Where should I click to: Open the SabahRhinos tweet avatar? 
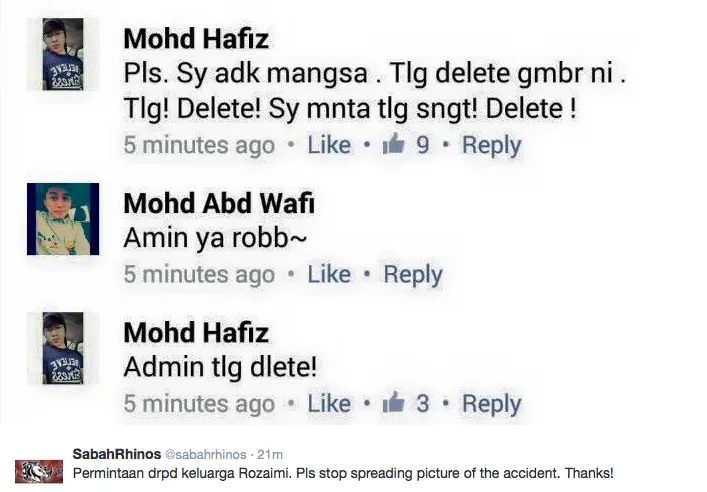click(39, 471)
